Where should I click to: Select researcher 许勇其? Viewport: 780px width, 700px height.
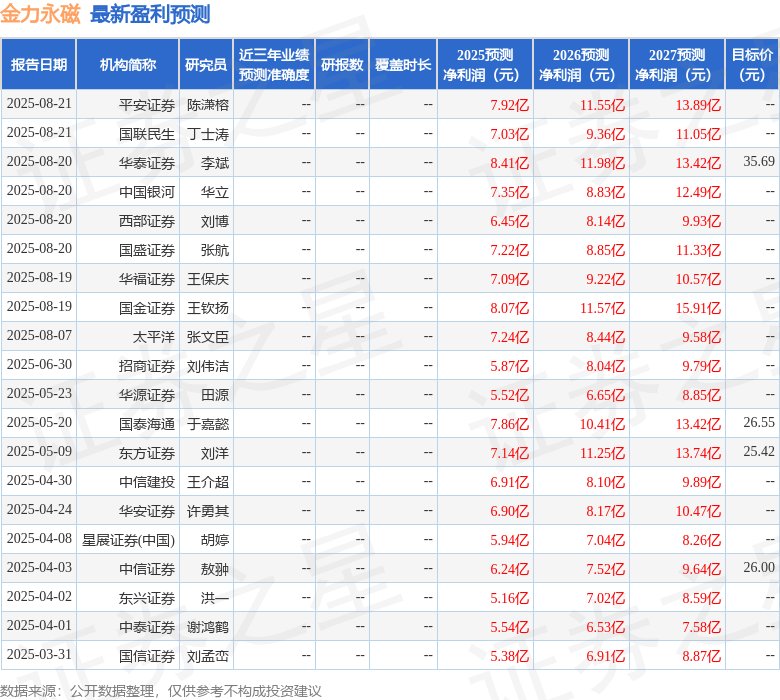tap(208, 511)
